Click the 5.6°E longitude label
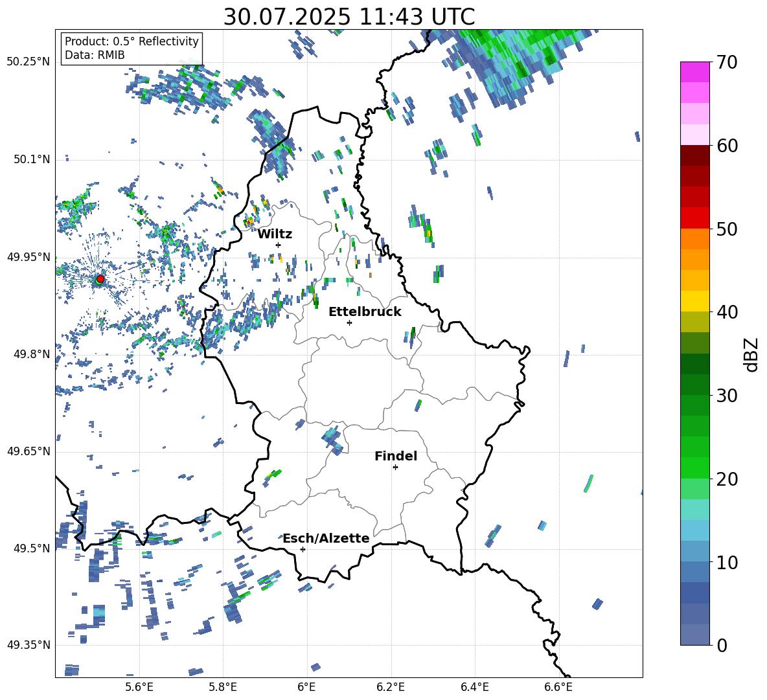 click(139, 687)
